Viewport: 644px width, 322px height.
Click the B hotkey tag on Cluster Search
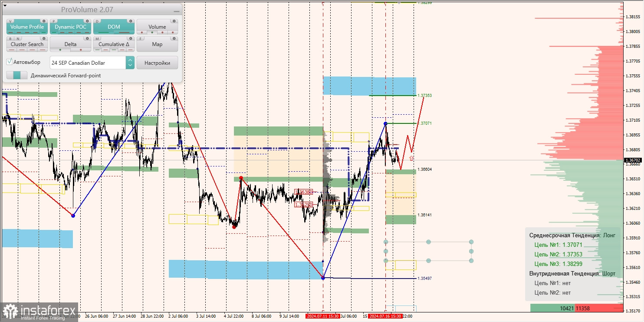[x=10, y=39]
